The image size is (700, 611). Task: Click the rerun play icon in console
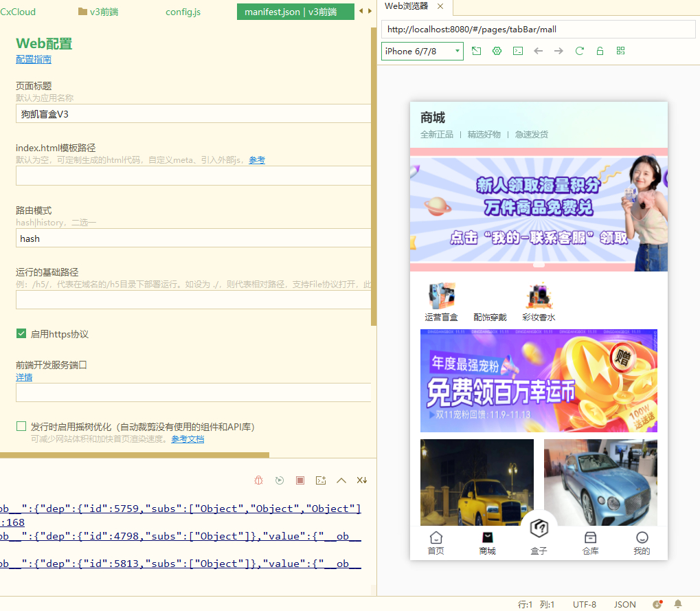(280, 480)
